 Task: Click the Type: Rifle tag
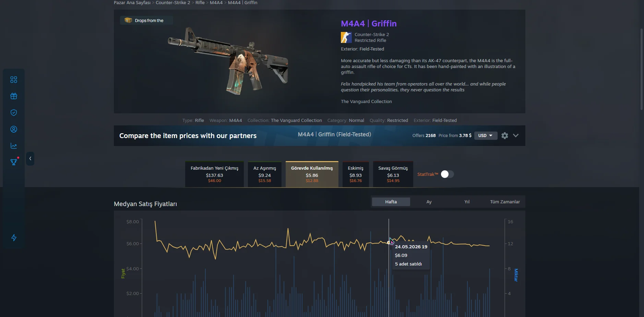(x=193, y=120)
